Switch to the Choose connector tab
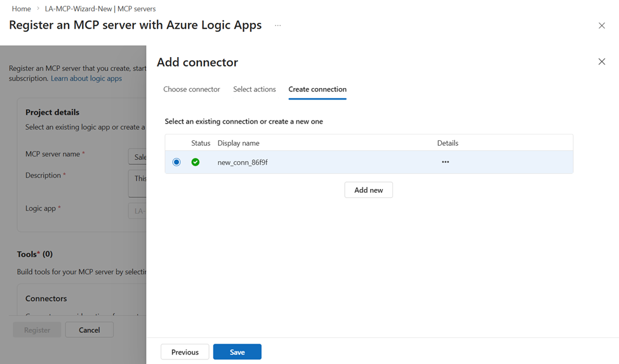Image resolution: width=619 pixels, height=364 pixels. click(192, 89)
